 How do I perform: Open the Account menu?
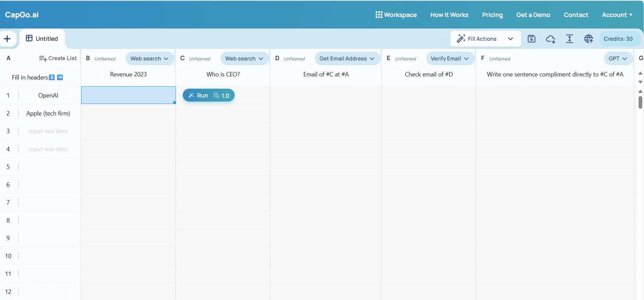tap(617, 15)
